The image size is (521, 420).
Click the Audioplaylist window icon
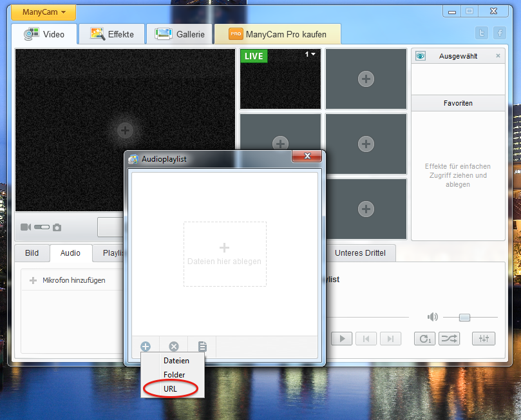coord(133,159)
